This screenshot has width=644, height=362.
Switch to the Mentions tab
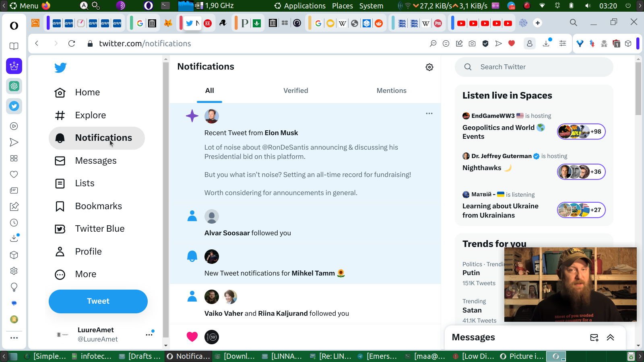click(392, 91)
